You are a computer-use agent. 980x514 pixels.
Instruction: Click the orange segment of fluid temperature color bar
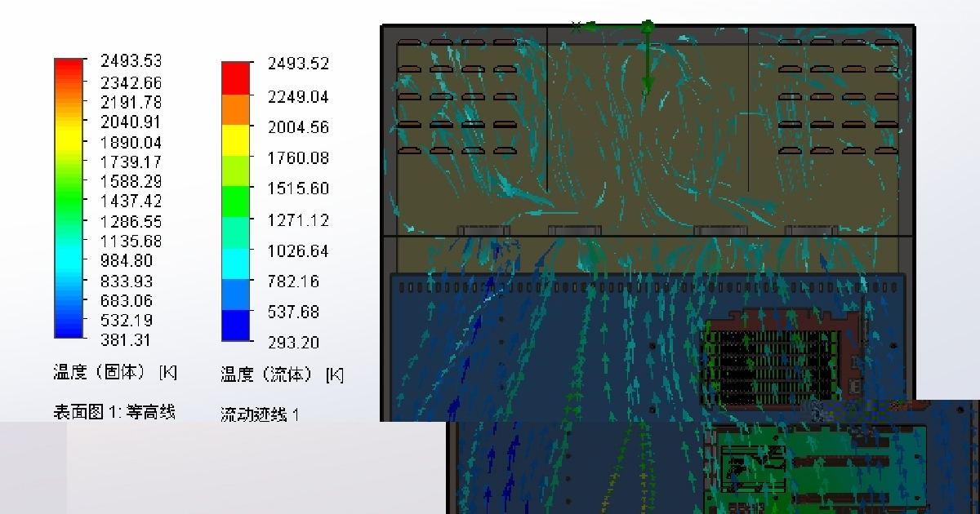point(235,109)
